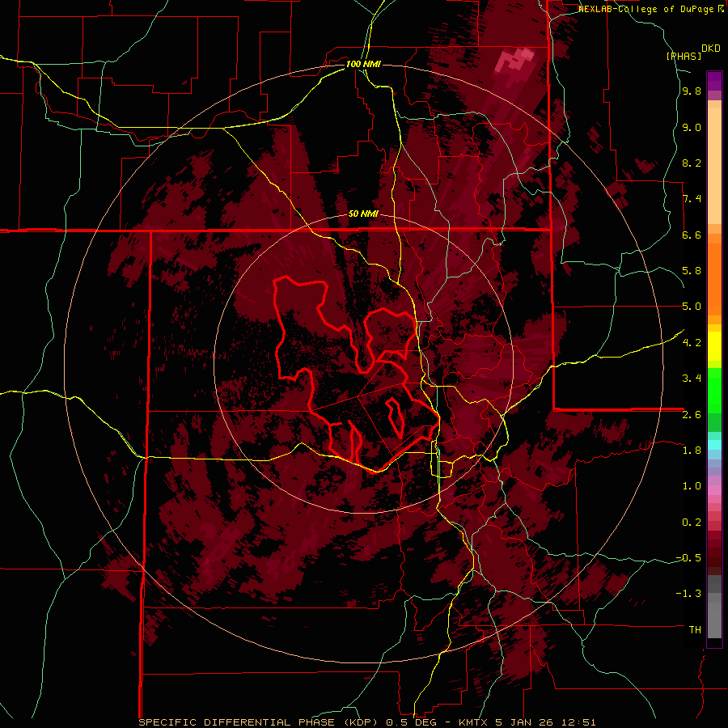Select the 0.2 scale value
Screen dimensions: 728x728
[692, 523]
